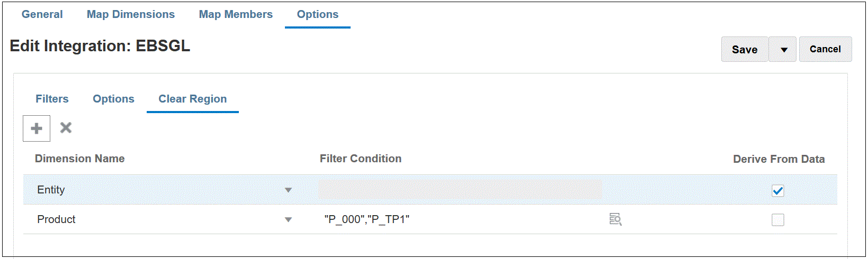The width and height of the screenshot is (868, 259).
Task: Switch to the General tab
Action: (42, 14)
